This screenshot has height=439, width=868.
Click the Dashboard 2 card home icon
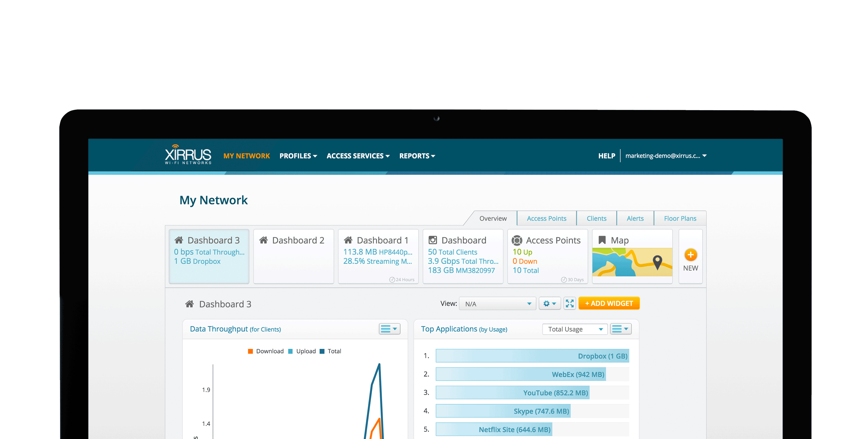263,240
